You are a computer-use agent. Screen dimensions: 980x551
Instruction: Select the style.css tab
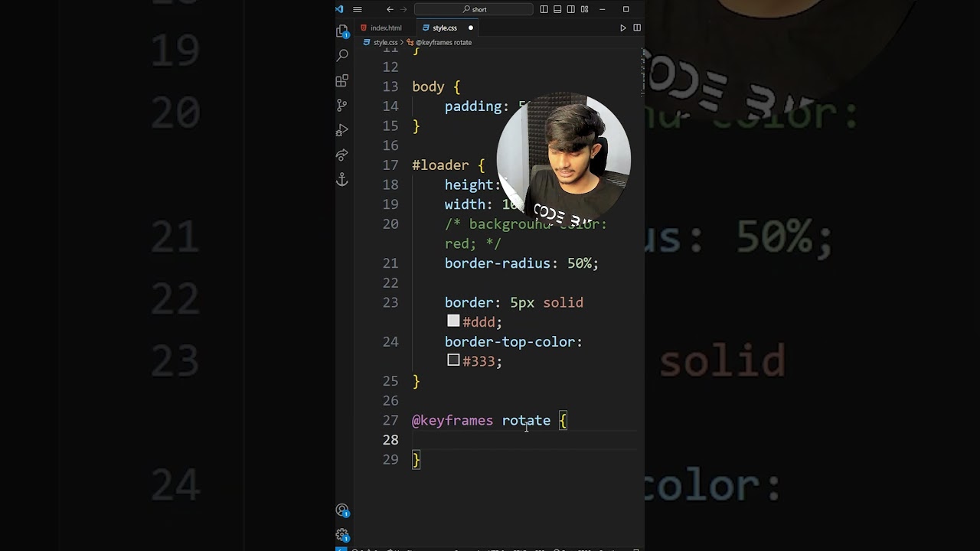tap(444, 28)
